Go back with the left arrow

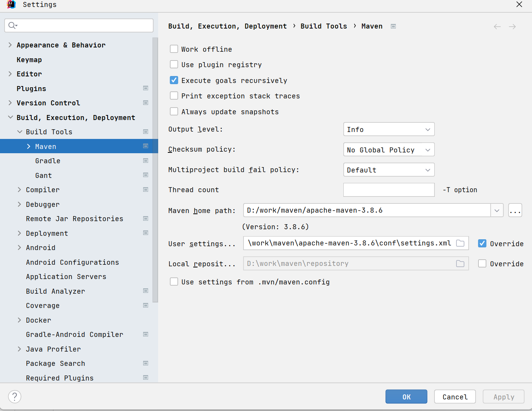click(x=497, y=27)
